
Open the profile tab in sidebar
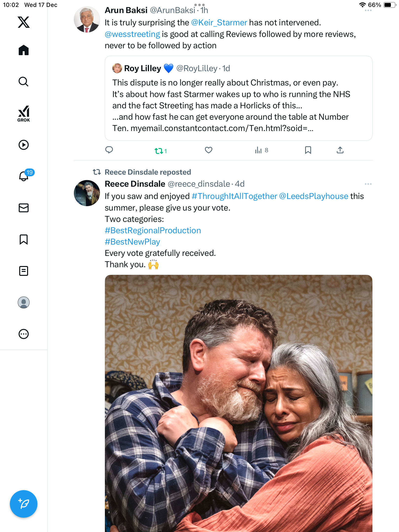coord(24,302)
